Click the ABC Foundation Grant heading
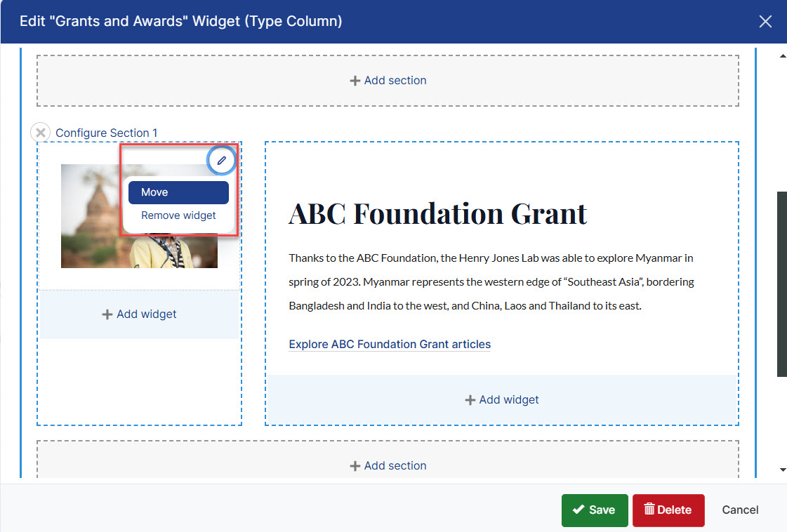Screen dimensions: 787x532 (x=437, y=214)
